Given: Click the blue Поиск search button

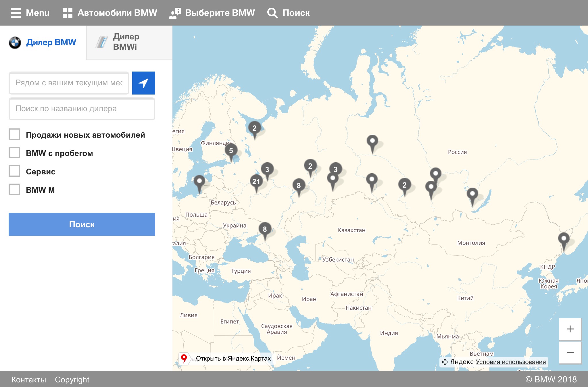Looking at the screenshot, I should coord(82,224).
